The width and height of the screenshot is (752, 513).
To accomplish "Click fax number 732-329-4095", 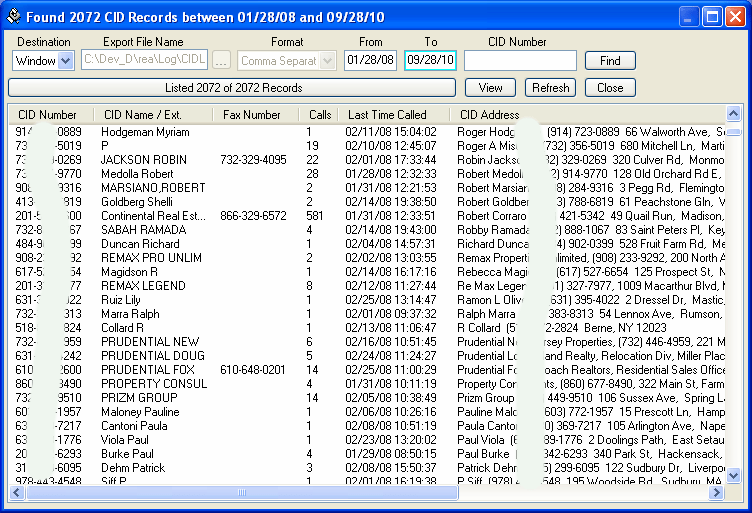I will coord(253,160).
